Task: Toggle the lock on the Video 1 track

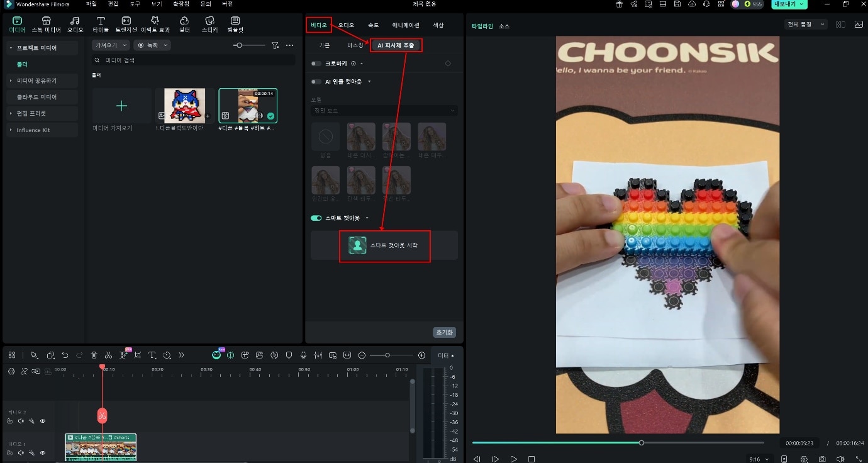Action: click(x=10, y=453)
